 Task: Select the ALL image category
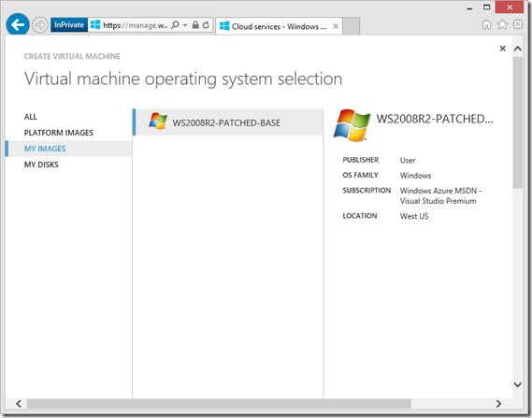(x=31, y=117)
